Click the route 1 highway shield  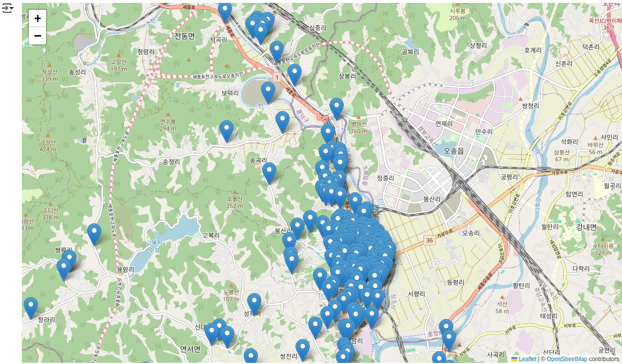pyautogui.click(x=278, y=77)
